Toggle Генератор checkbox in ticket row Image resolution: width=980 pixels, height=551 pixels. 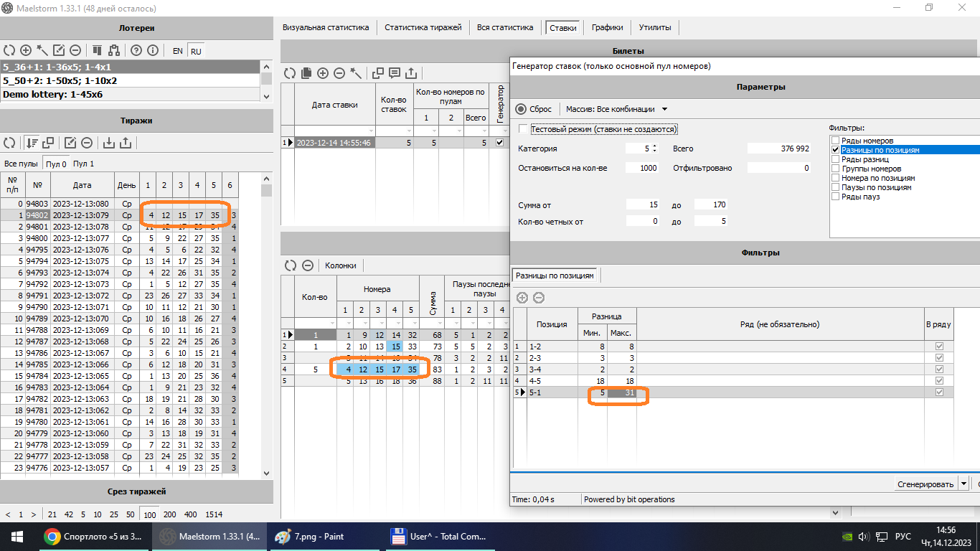pos(499,143)
